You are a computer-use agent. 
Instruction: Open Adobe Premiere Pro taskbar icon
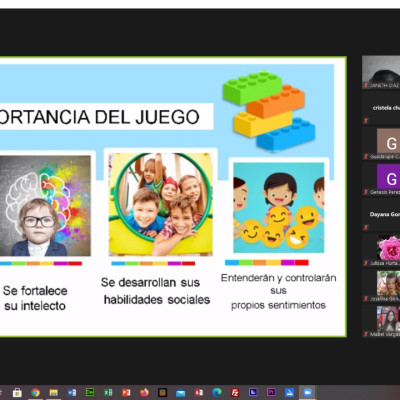pyautogui.click(x=271, y=392)
